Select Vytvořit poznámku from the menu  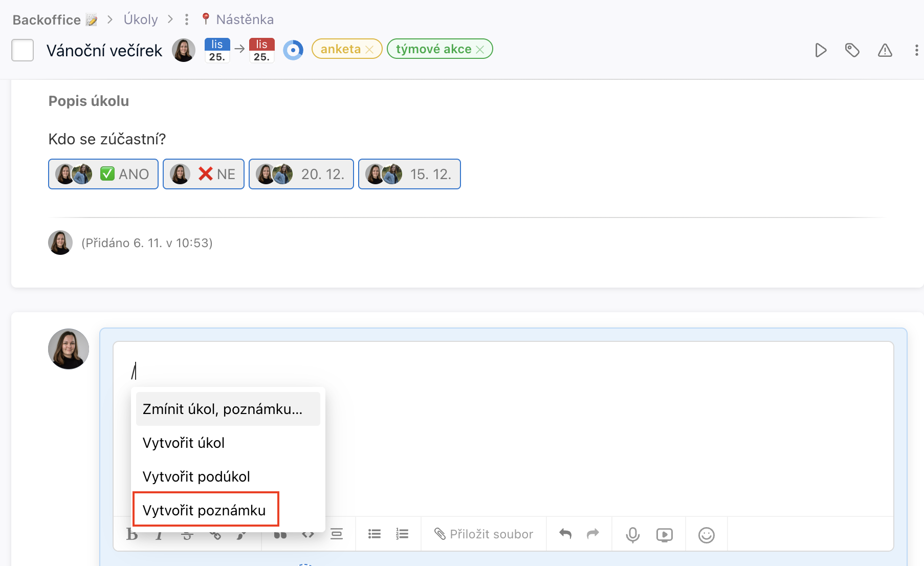(x=206, y=510)
